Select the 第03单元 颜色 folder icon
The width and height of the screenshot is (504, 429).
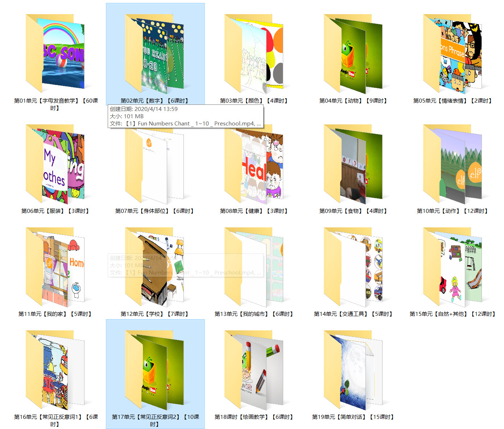pyautogui.click(x=254, y=54)
